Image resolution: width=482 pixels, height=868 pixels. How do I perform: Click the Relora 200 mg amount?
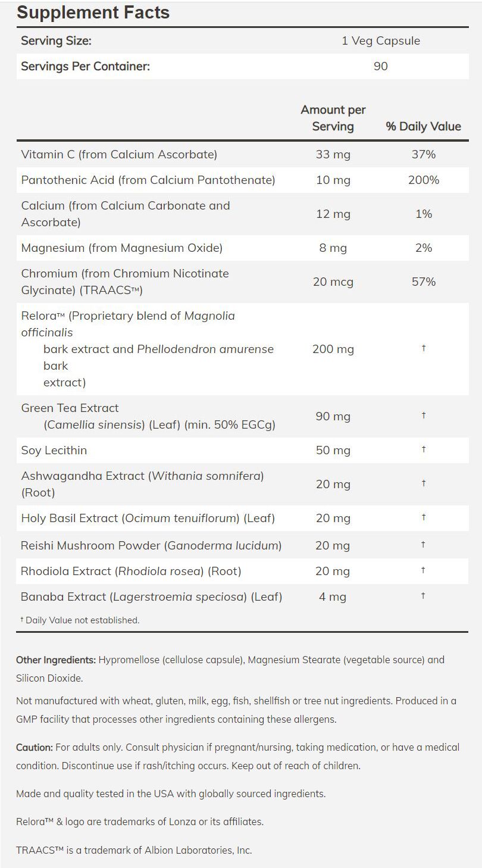(333, 349)
